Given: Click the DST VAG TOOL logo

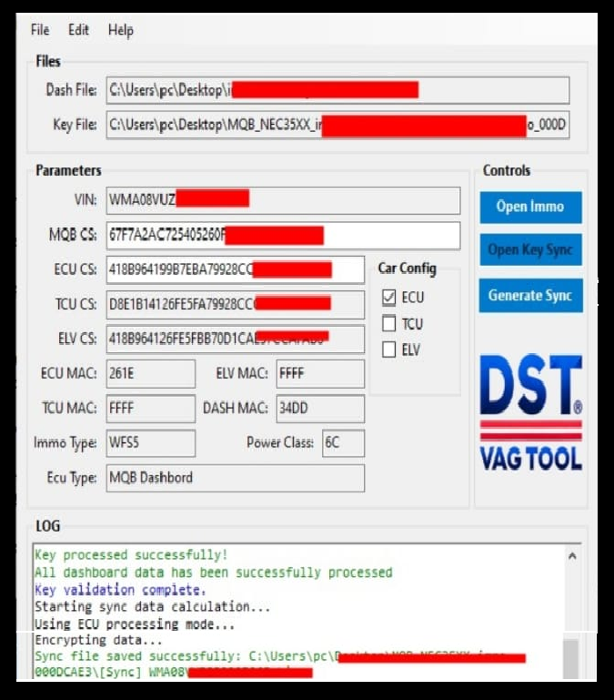Looking at the screenshot, I should tap(531, 412).
